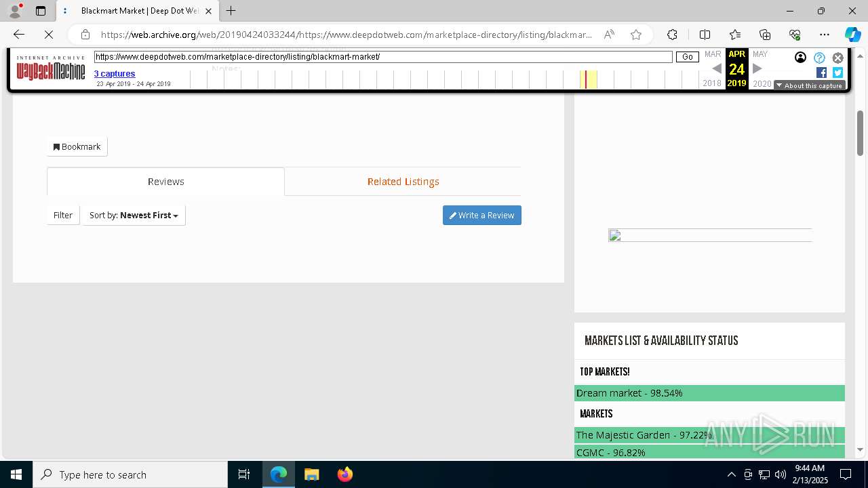Screen dimensions: 868x488
Task: Open the review Filter button
Action: coord(63,215)
